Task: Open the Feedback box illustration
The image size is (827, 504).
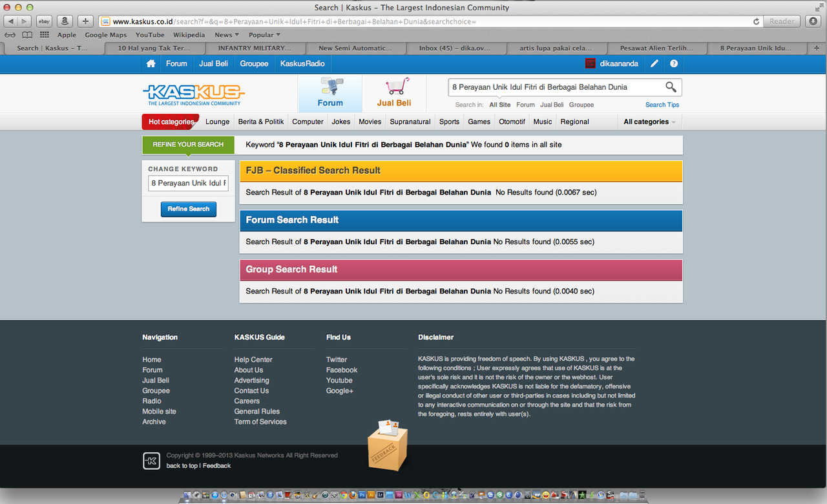Action: (388, 445)
